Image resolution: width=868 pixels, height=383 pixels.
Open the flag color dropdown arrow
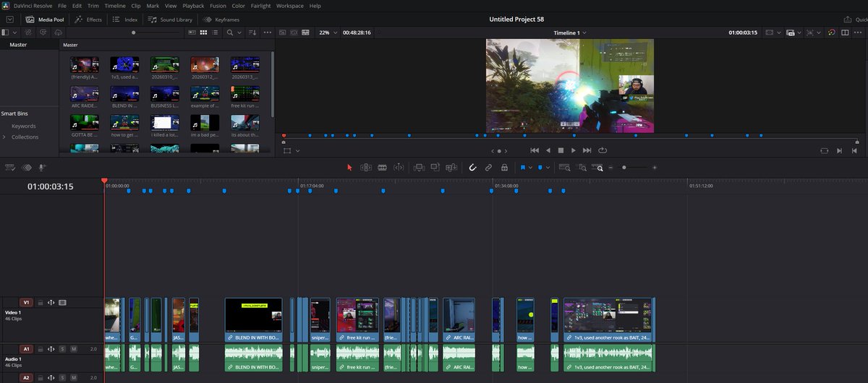(x=530, y=167)
